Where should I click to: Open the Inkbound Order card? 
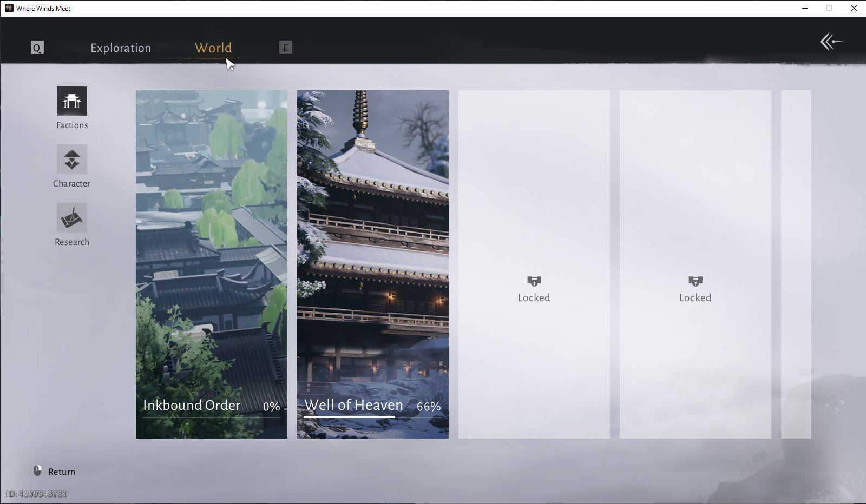pyautogui.click(x=212, y=264)
